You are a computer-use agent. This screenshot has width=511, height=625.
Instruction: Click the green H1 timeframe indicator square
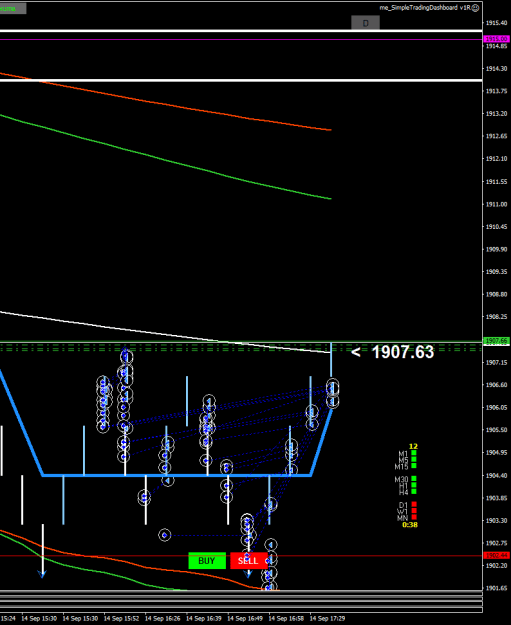[414, 485]
